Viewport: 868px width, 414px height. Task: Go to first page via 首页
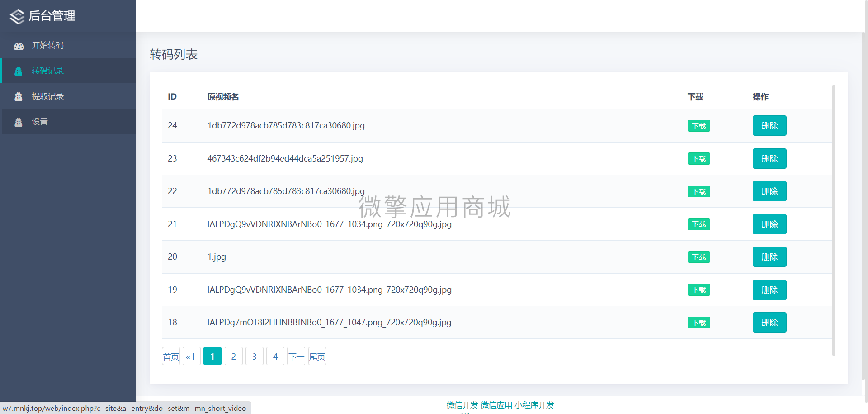(171, 357)
